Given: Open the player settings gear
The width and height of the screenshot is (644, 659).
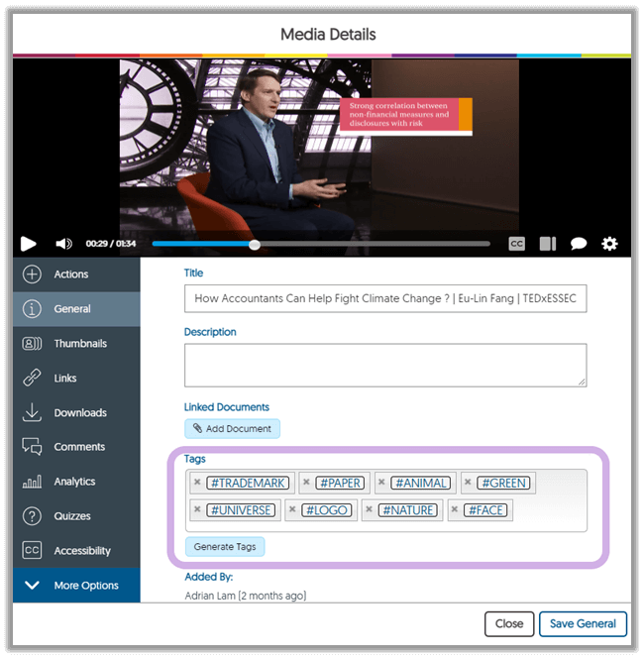Looking at the screenshot, I should coord(609,244).
